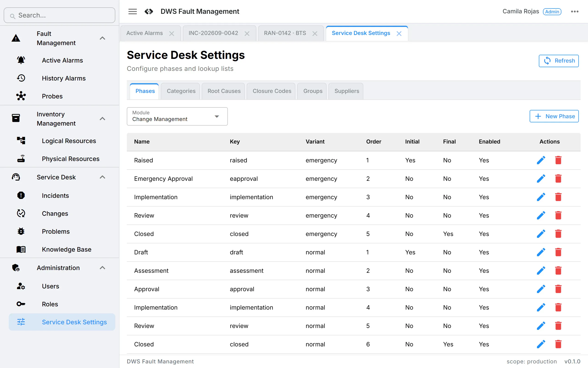Click the Enabled column header
The height and width of the screenshot is (368, 588).
(x=489, y=142)
